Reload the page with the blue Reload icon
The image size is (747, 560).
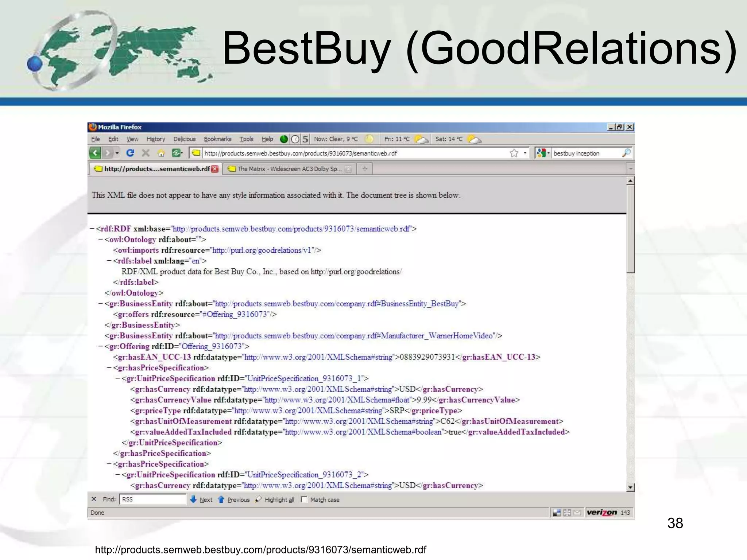coord(130,153)
